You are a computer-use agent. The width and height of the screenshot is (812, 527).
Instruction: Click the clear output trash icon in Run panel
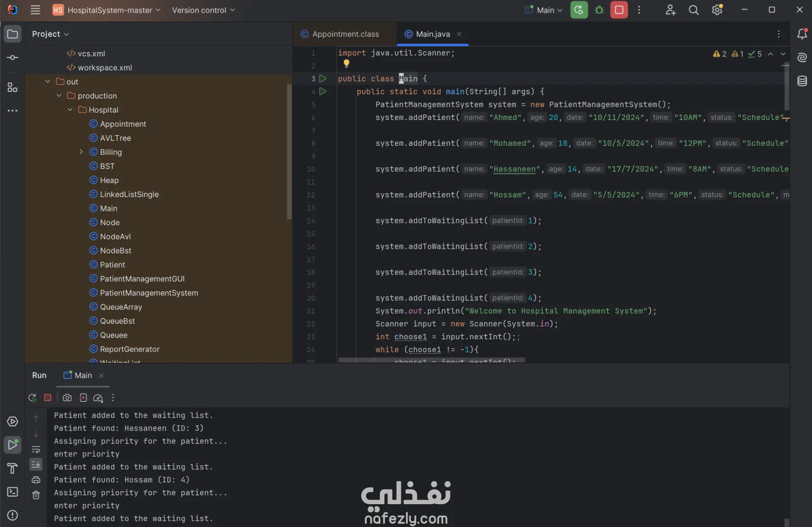(x=36, y=495)
